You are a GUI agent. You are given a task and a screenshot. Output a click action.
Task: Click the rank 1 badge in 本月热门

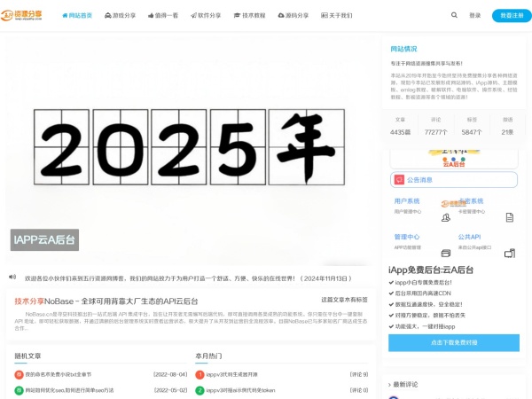[199, 374]
